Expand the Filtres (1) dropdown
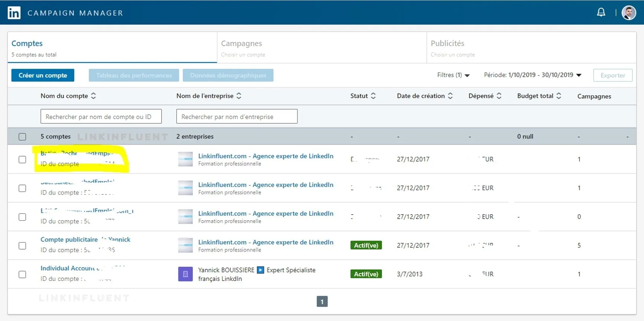 pyautogui.click(x=453, y=75)
